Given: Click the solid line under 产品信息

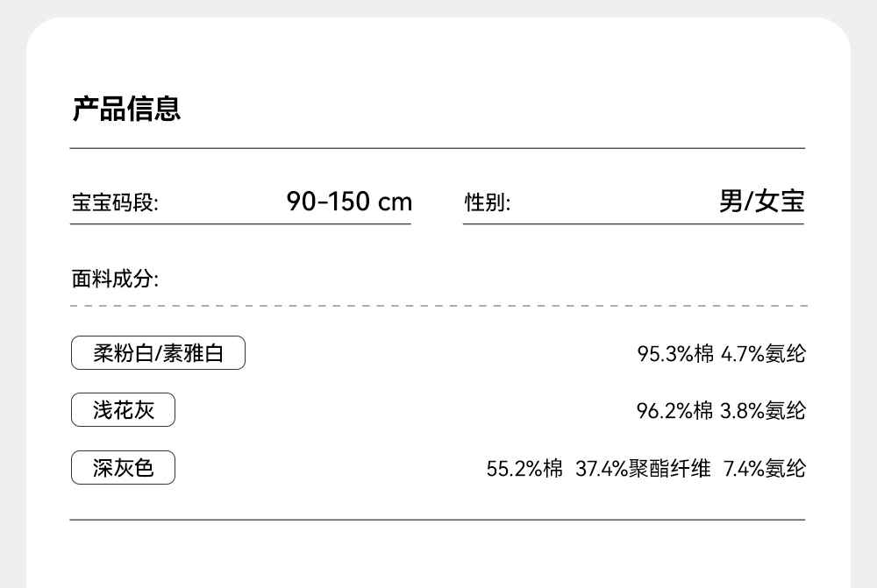Looking at the screenshot, I should 438,149.
